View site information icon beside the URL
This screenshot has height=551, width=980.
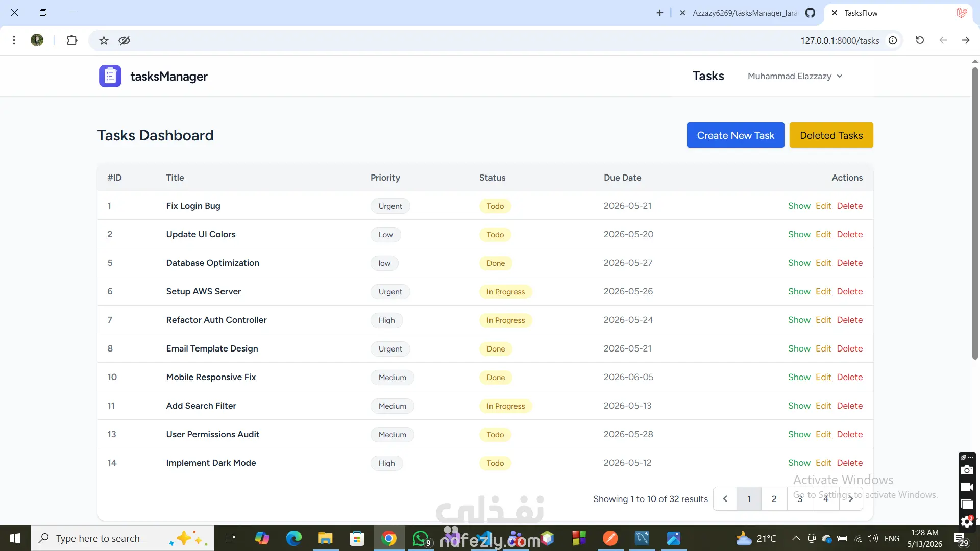coord(893,40)
